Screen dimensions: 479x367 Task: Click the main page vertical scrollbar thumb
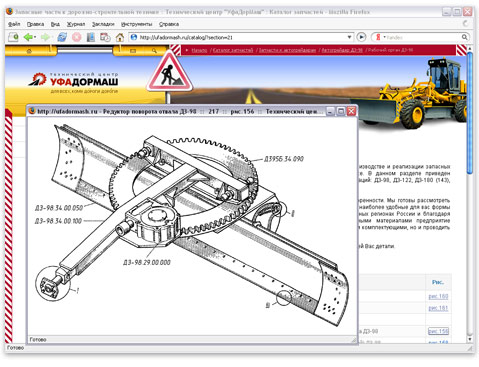click(x=470, y=113)
